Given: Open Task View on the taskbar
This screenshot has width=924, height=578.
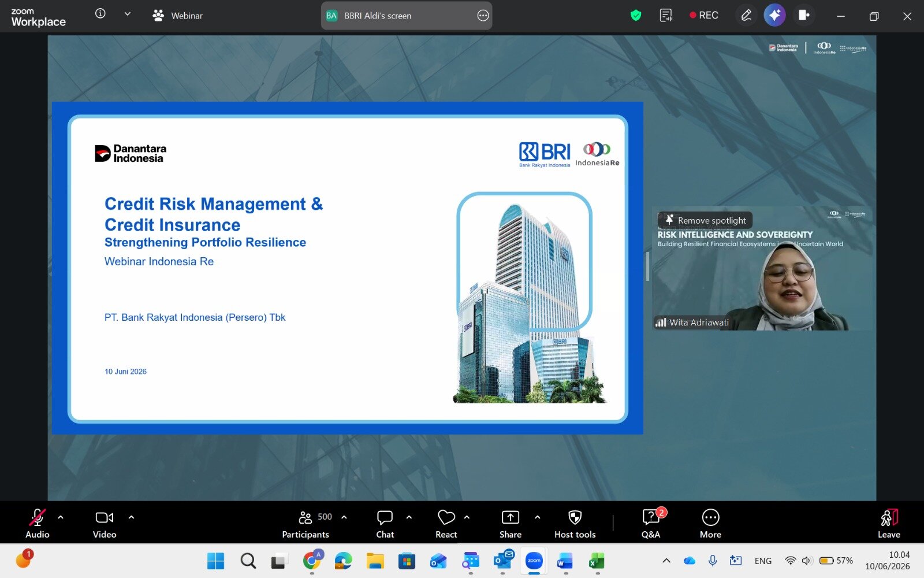Looking at the screenshot, I should (x=280, y=561).
